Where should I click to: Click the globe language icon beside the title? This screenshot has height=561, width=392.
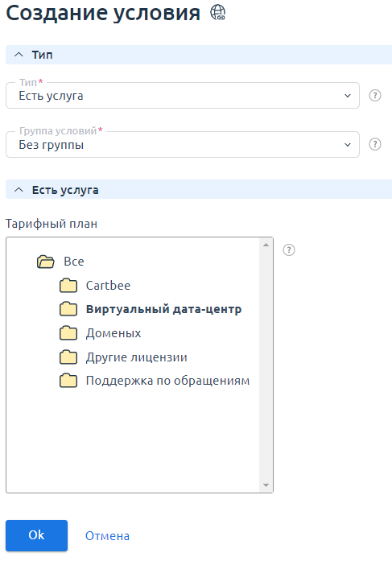[217, 12]
